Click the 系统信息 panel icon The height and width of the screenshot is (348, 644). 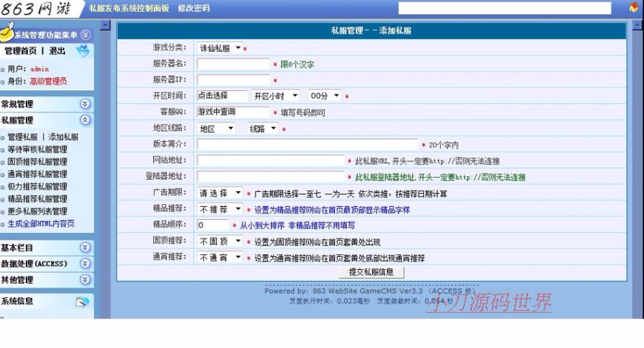82,302
